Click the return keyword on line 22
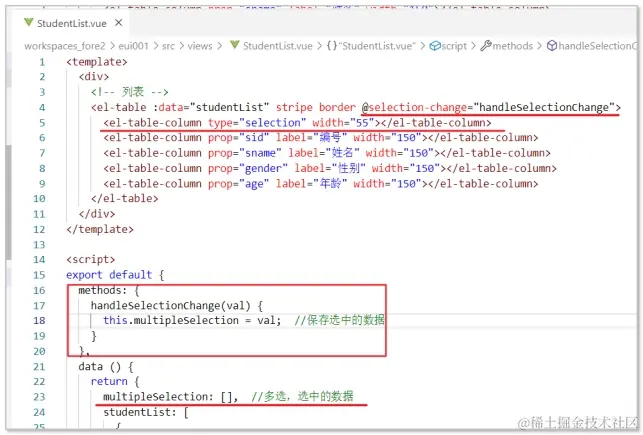Image resolution: width=643 pixels, height=435 pixels. coord(109,382)
